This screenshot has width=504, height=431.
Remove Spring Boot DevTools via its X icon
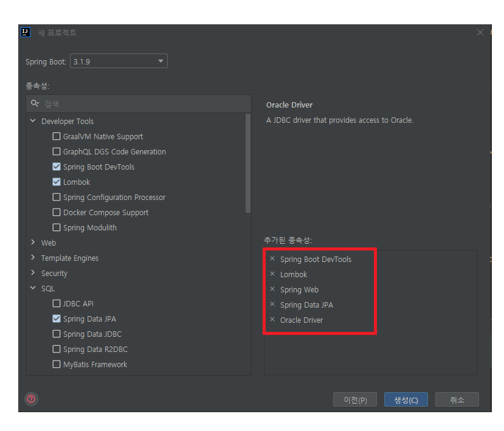coord(272,259)
